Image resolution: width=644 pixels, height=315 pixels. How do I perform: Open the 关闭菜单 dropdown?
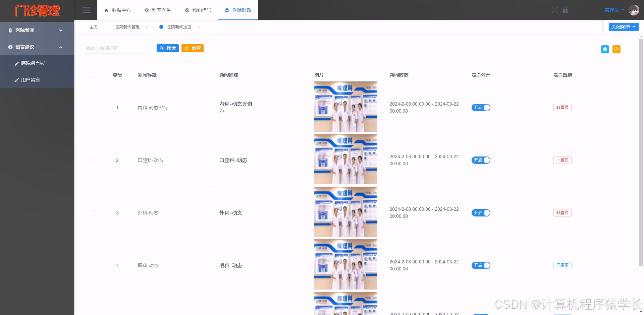pos(623,27)
